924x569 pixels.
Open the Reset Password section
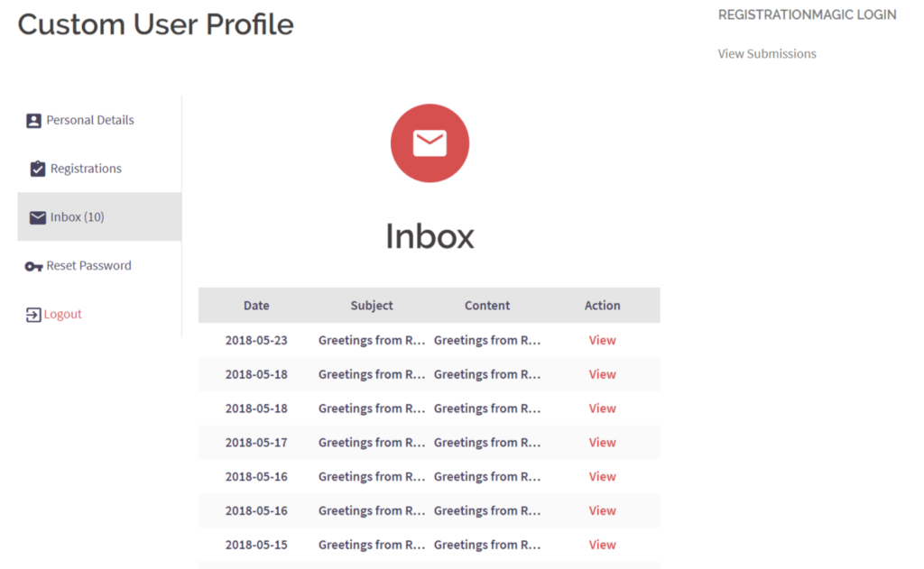click(89, 266)
